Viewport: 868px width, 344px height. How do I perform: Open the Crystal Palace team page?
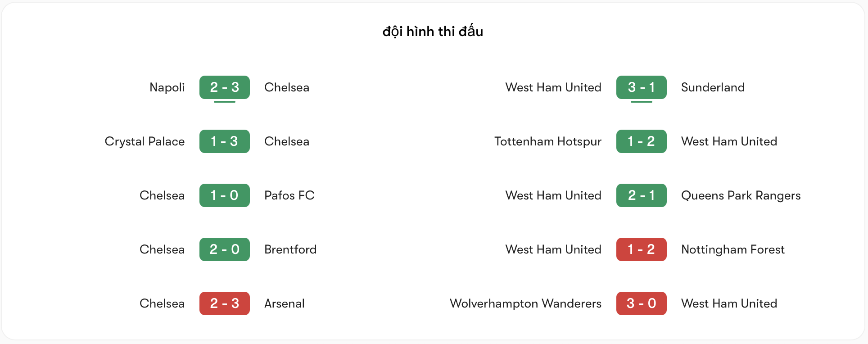tap(145, 141)
